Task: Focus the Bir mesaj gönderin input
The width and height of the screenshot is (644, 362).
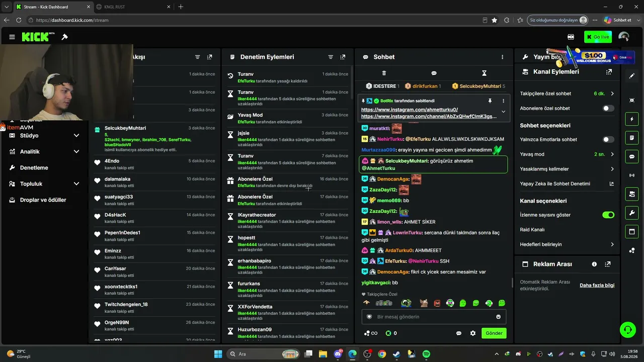Action: coord(434,317)
